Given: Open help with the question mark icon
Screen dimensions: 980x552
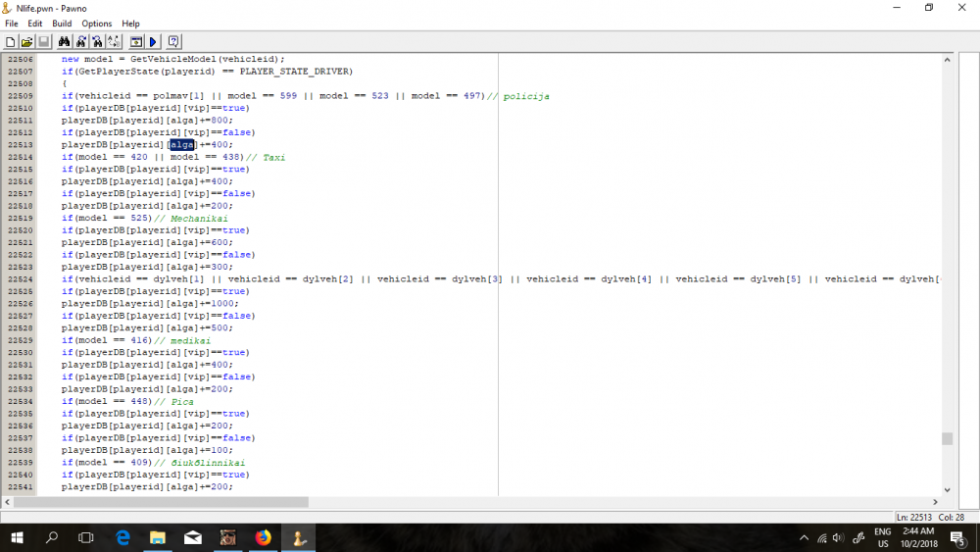Looking at the screenshot, I should [x=173, y=42].
